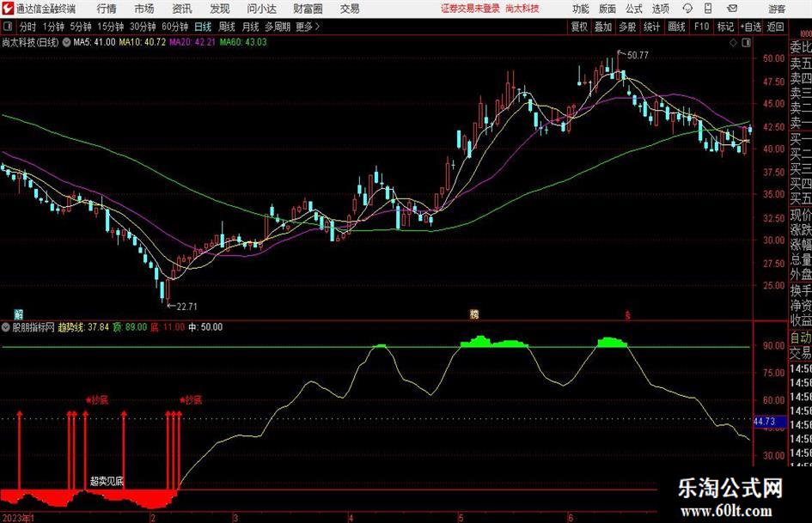Click the MA60: 43.03 label
This screenshot has height=523, width=812.
click(243, 42)
